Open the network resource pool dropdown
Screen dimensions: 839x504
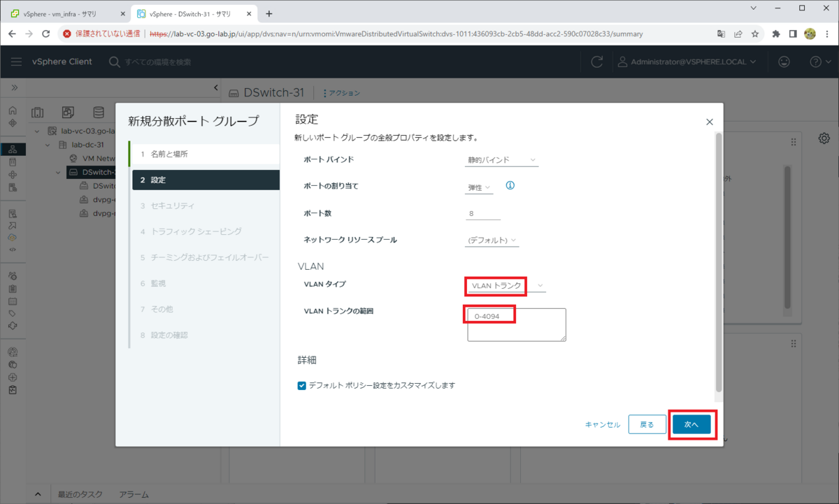click(493, 240)
